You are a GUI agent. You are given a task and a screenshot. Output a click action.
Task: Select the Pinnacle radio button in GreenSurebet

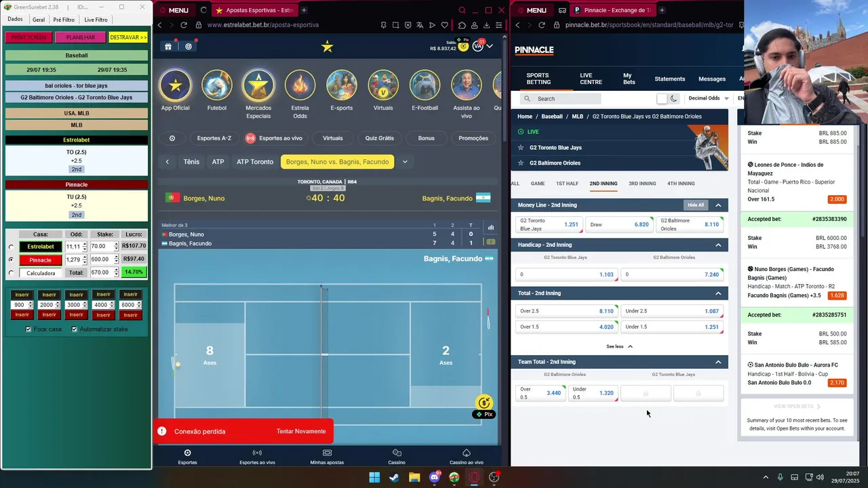click(x=11, y=260)
